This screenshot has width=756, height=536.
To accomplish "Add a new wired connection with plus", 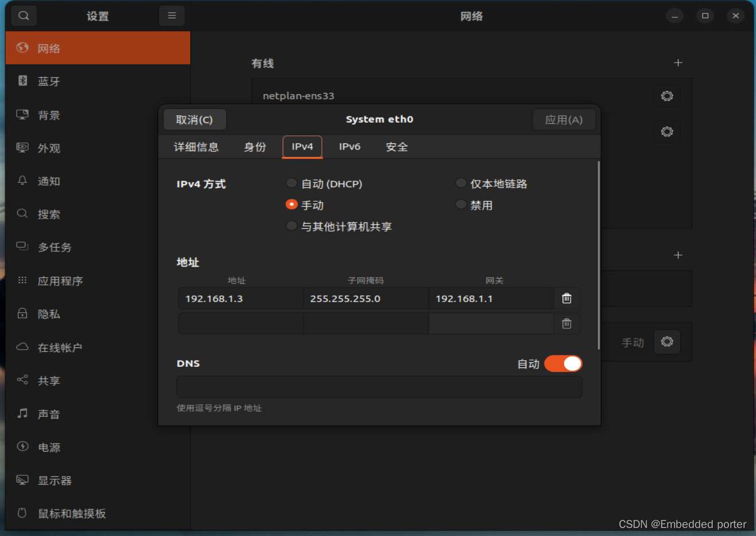I will pyautogui.click(x=678, y=62).
